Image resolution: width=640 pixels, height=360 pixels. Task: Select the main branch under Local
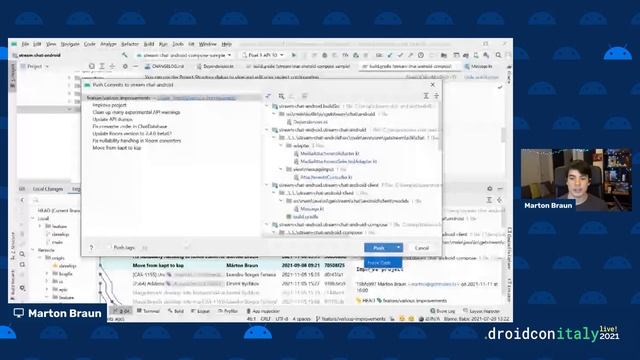57,242
